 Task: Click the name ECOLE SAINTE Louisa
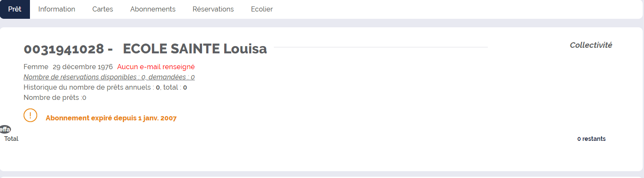coord(195,49)
